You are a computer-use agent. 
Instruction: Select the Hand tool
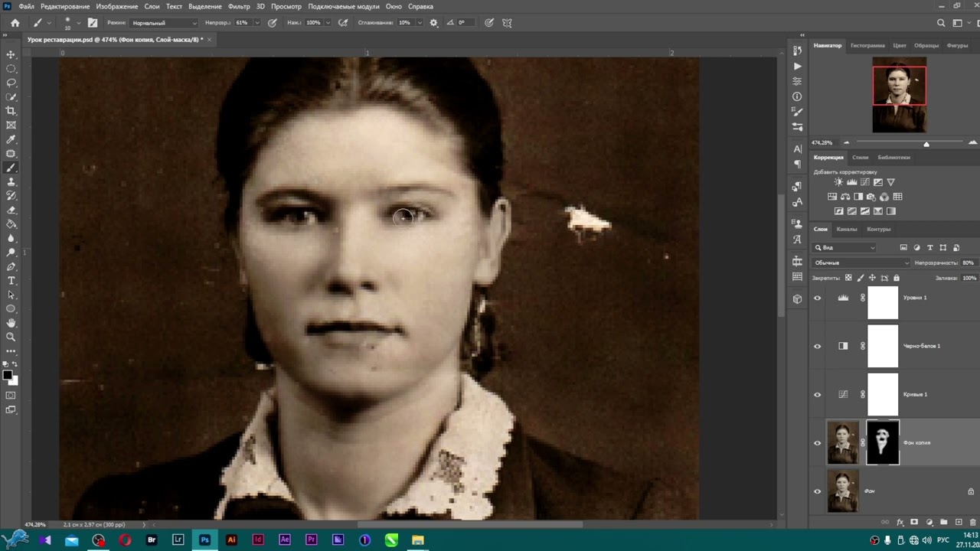[x=11, y=323]
